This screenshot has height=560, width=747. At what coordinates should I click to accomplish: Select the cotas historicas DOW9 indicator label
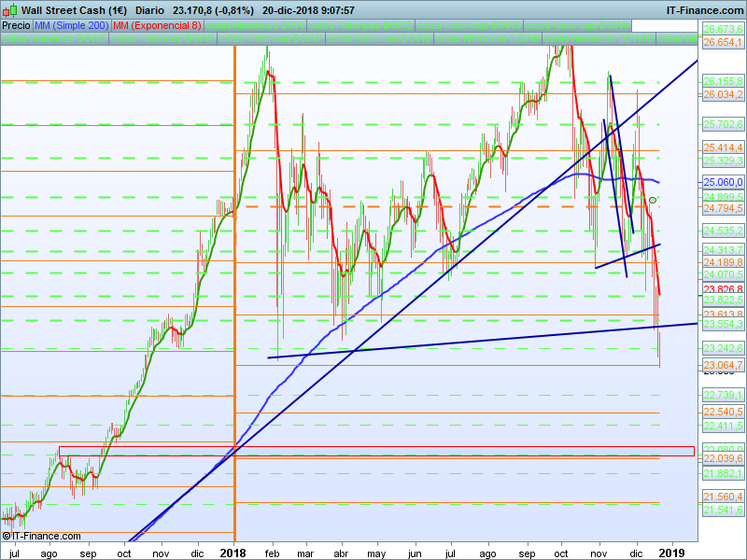(x=486, y=38)
